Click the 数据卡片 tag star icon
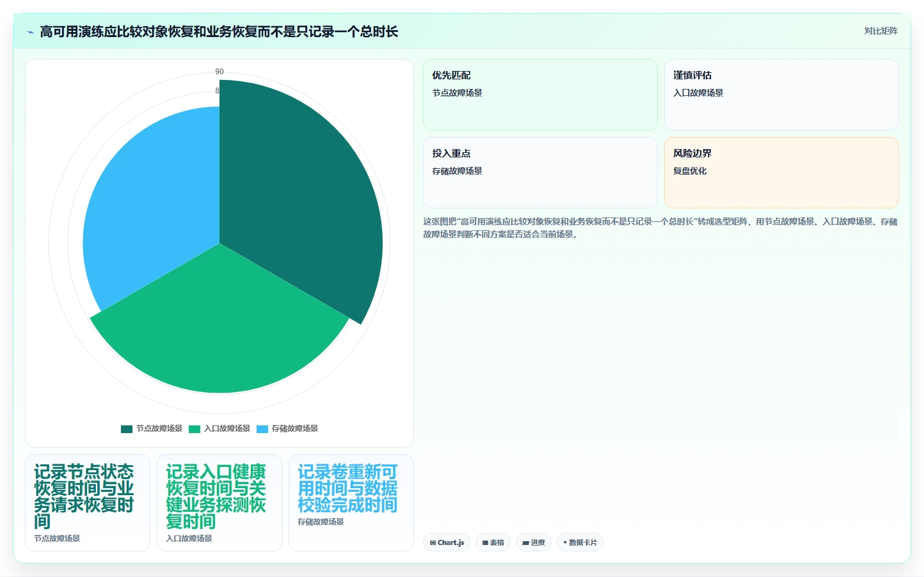Image resolution: width=924 pixels, height=577 pixels. coord(565,542)
